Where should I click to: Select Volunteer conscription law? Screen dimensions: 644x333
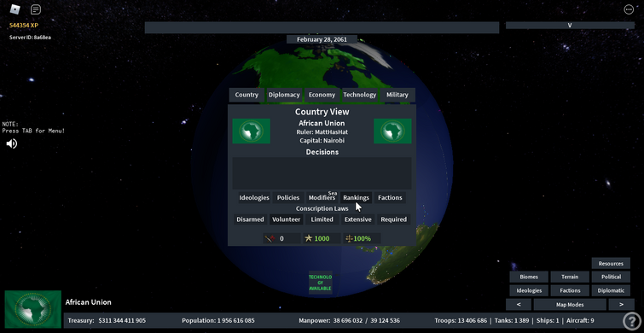287,219
